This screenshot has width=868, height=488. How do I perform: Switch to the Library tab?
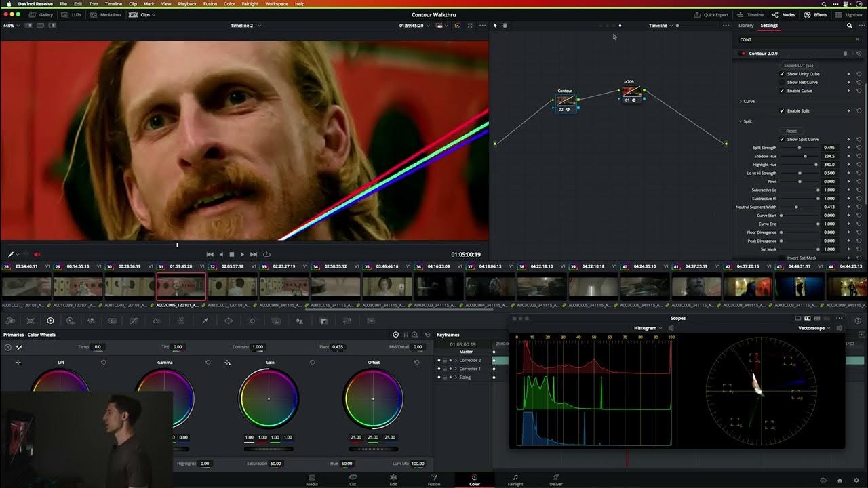click(746, 25)
